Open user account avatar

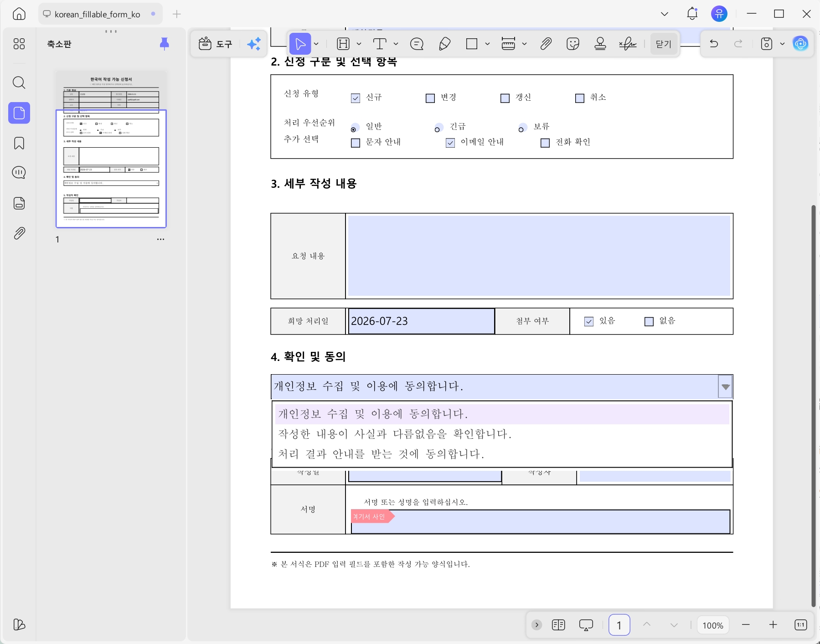(x=719, y=14)
